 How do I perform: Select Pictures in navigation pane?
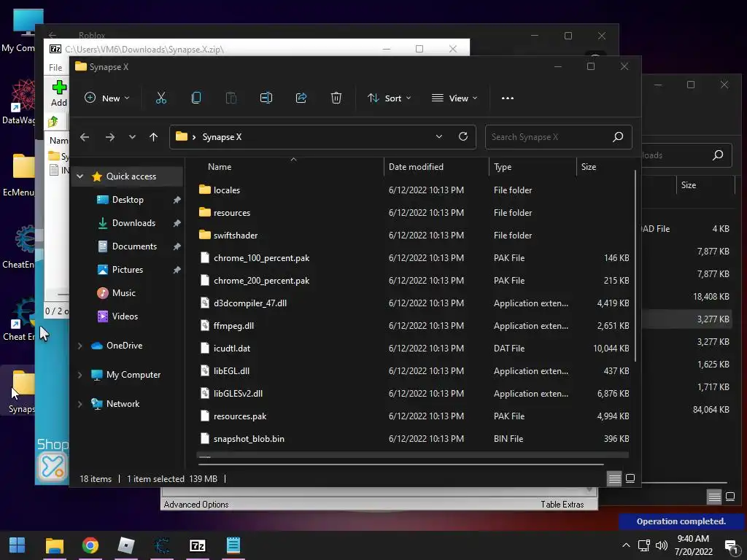pos(127,270)
